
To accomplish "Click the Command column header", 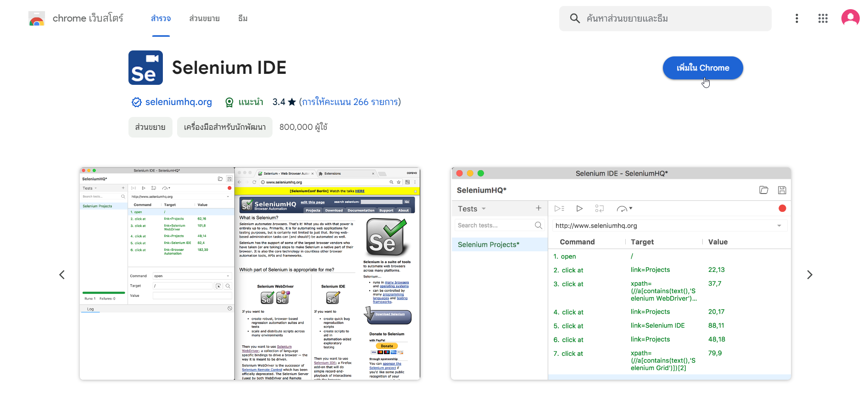I will [577, 242].
